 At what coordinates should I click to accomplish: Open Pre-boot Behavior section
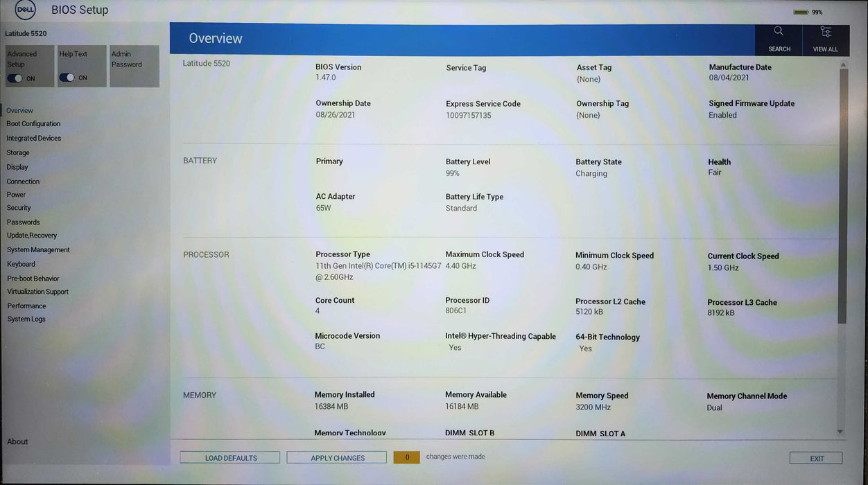click(33, 279)
